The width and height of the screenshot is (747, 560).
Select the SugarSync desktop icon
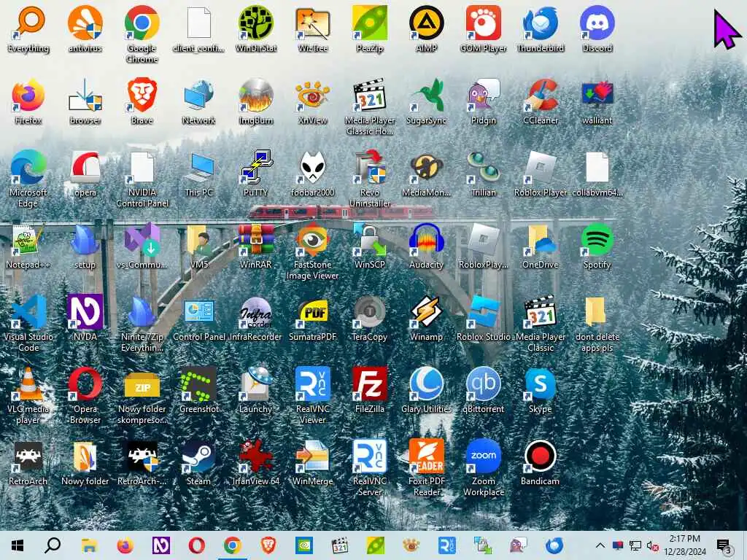click(426, 101)
